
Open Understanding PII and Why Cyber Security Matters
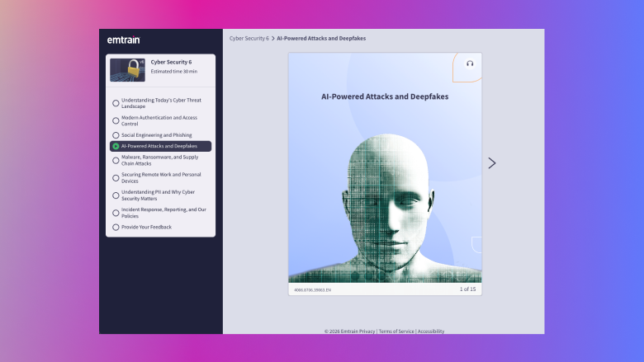pyautogui.click(x=159, y=195)
